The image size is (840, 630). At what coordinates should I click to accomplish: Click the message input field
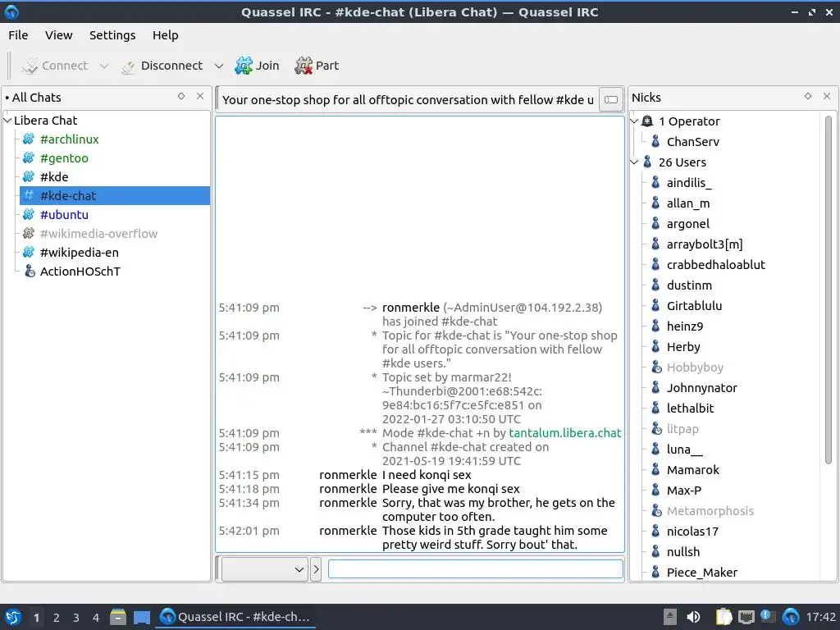pyautogui.click(x=475, y=569)
